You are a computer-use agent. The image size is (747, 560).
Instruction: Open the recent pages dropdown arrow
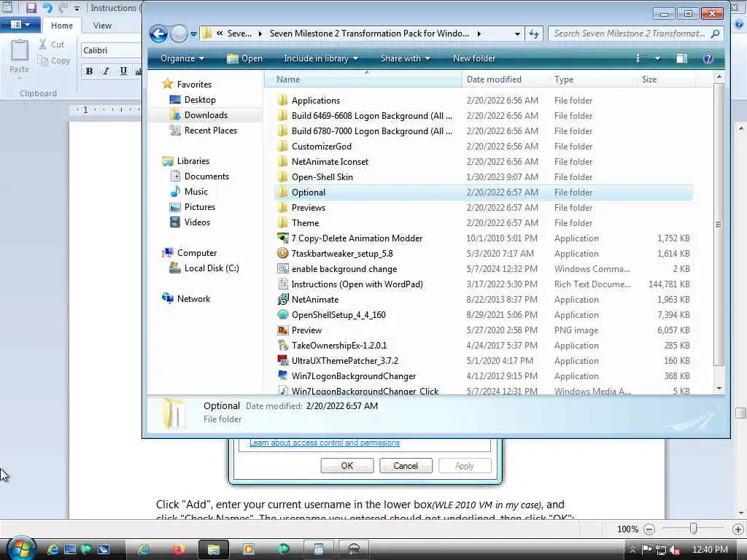pyautogui.click(x=193, y=34)
